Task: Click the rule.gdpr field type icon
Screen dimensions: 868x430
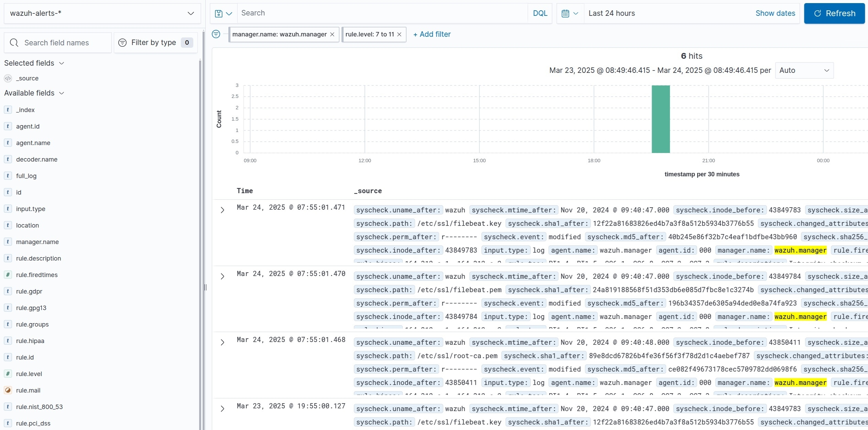Action: 8,291
